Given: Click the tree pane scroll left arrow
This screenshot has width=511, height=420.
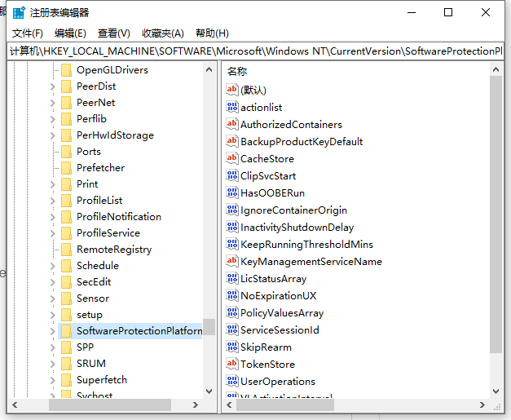Looking at the screenshot, I should coord(15,405).
